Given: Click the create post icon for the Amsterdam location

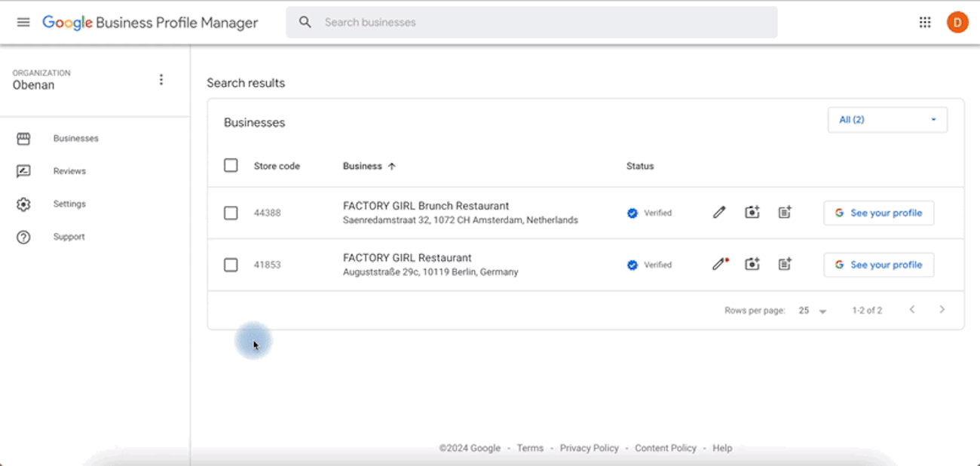Looking at the screenshot, I should click(785, 213).
